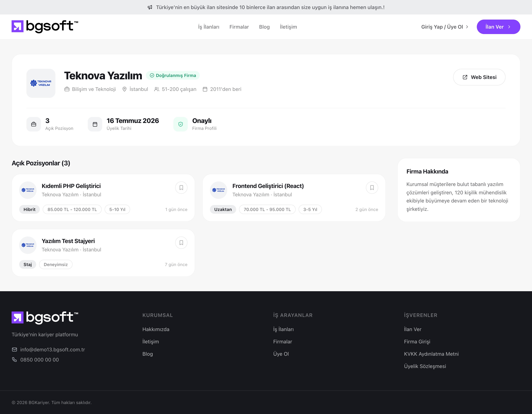Viewport: 532px width, 414px height.
Task: Click people icon beside 51-200 çalışan
Action: coord(157,89)
